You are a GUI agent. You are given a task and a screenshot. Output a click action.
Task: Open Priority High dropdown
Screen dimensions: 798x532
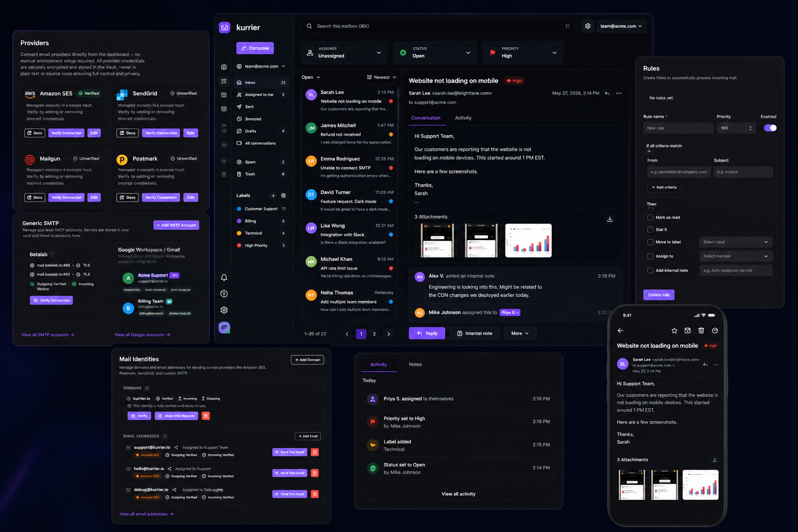coord(523,52)
